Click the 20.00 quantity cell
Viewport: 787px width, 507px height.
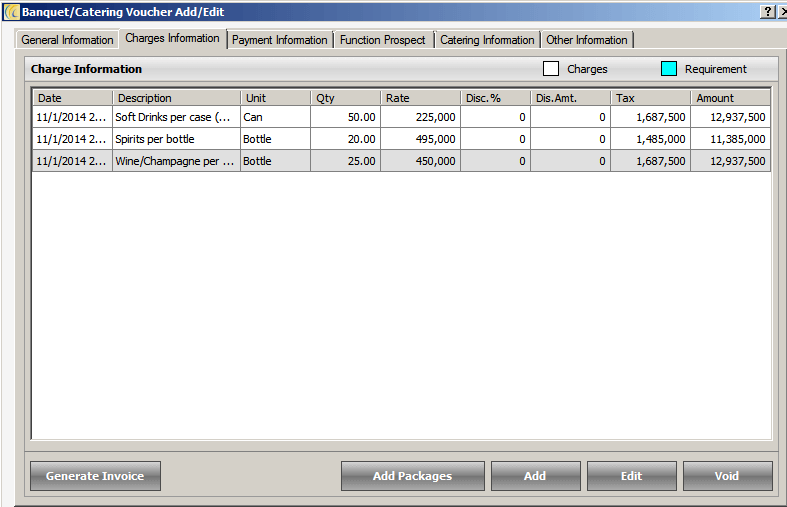[x=345, y=139]
